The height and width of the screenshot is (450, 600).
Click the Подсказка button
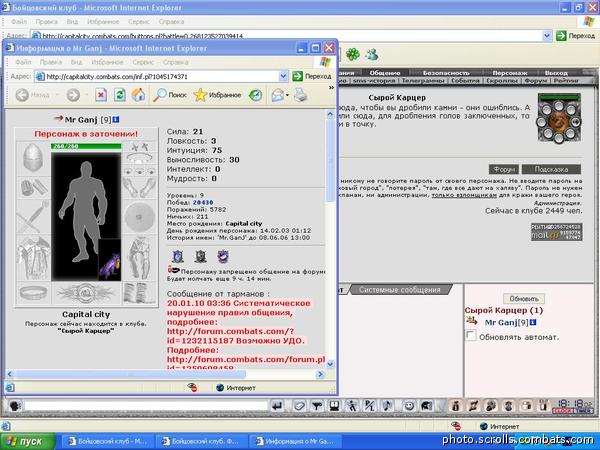(551, 169)
